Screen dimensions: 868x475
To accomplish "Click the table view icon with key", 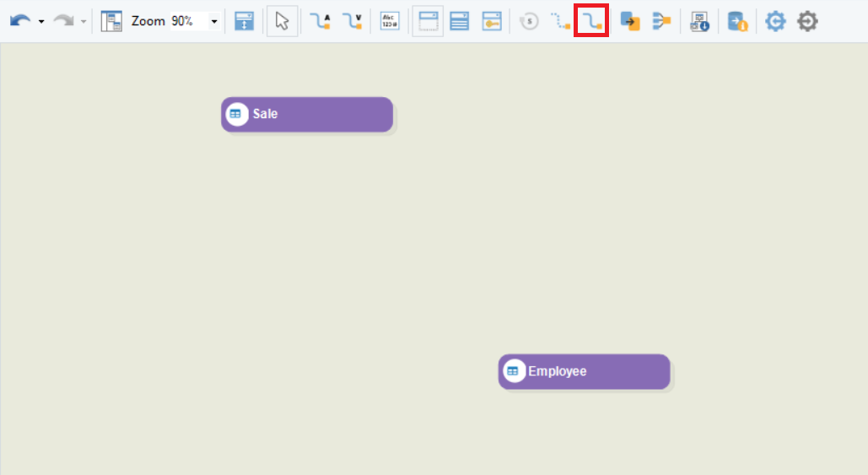I will [492, 21].
